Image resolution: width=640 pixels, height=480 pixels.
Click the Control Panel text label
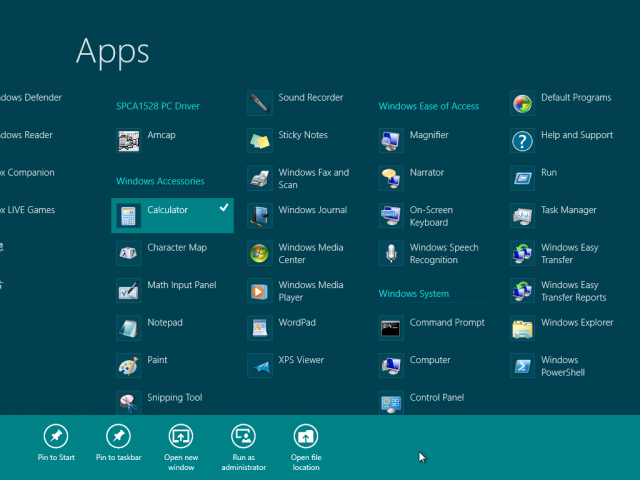[437, 398]
